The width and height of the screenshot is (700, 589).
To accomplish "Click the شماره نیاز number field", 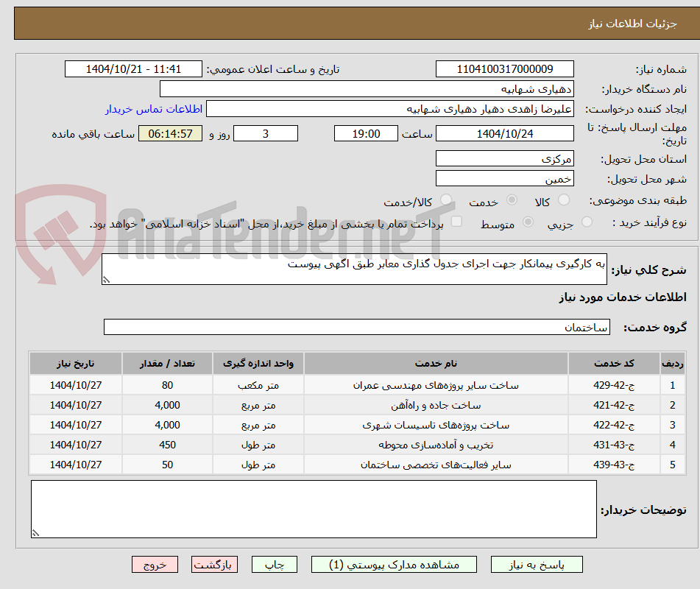I will [x=504, y=69].
